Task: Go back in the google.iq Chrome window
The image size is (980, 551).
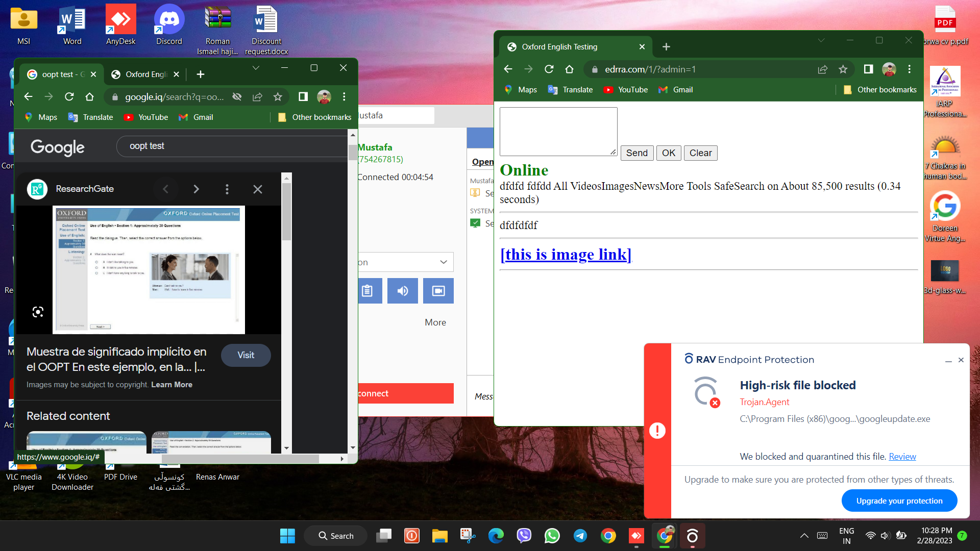Action: pyautogui.click(x=29, y=97)
